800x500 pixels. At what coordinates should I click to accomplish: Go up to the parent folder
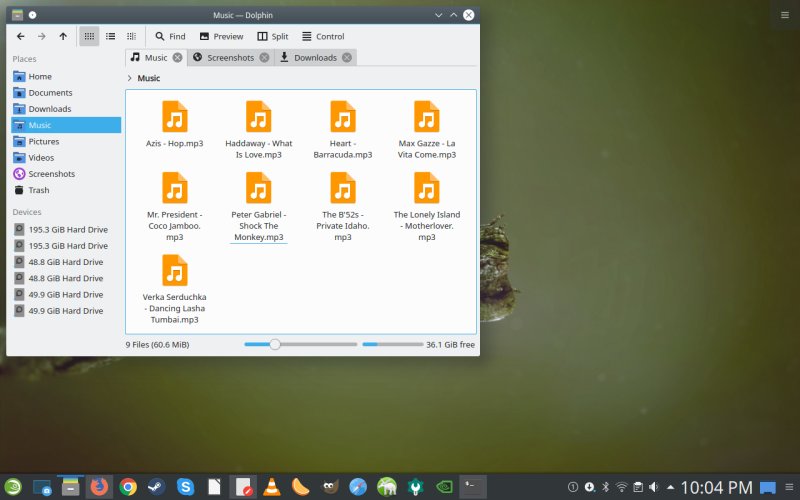63,36
